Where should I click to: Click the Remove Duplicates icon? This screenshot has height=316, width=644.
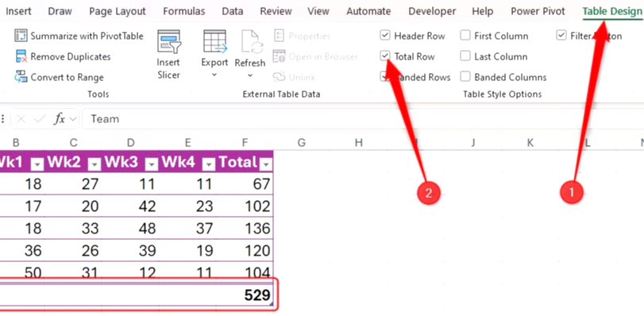click(21, 56)
